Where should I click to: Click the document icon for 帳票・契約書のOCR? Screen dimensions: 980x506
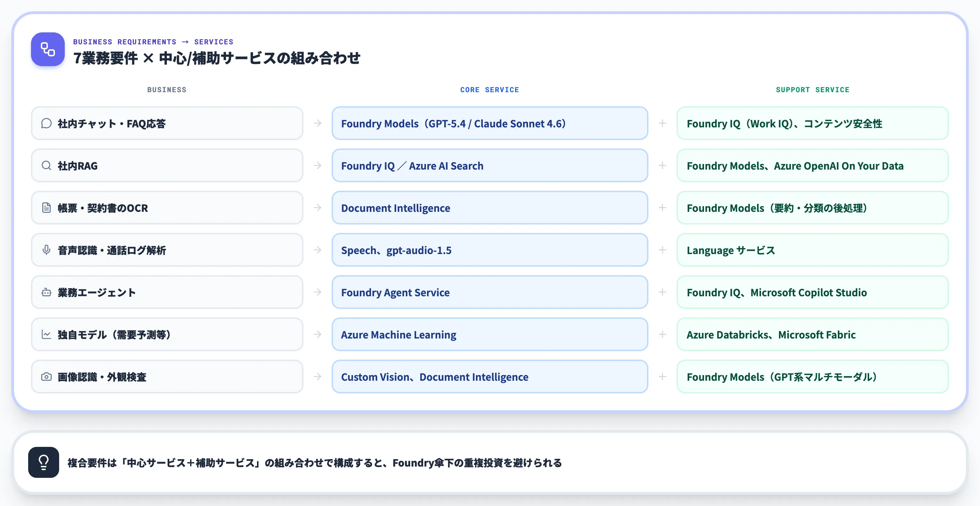tap(46, 208)
